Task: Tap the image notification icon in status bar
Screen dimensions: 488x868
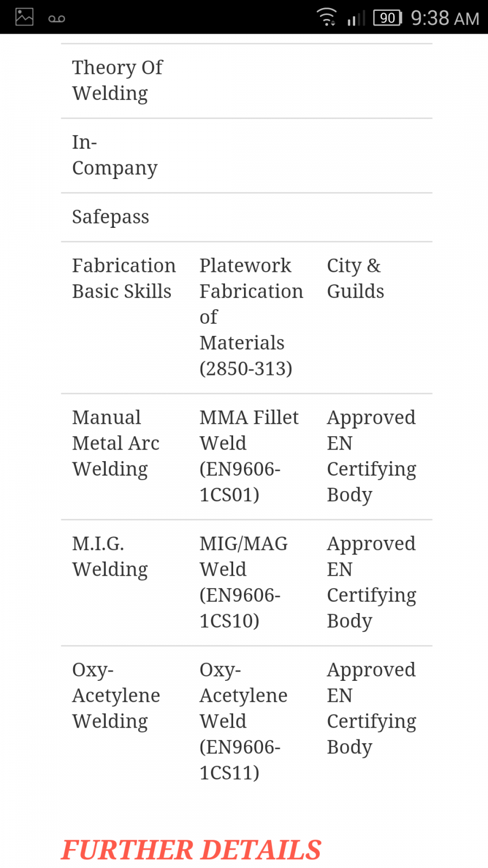Action: [24, 17]
